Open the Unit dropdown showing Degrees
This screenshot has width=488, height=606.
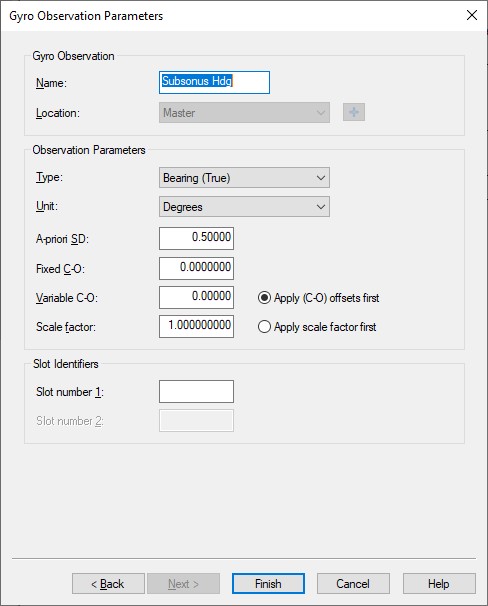[x=244, y=207]
